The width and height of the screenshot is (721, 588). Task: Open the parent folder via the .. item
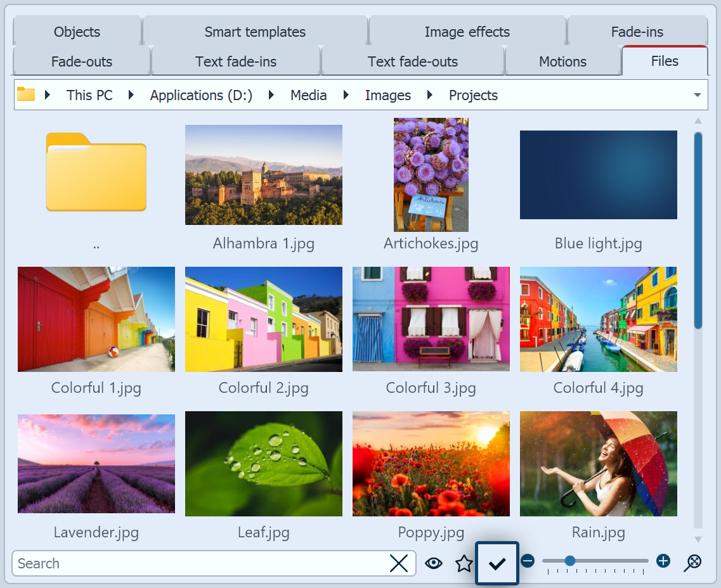coord(96,174)
